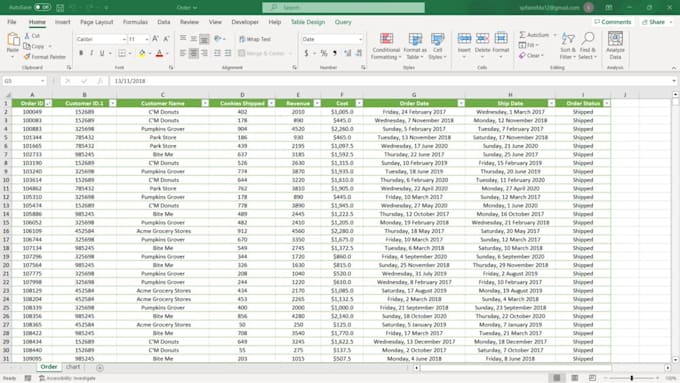Click the Insert cells icon
The width and height of the screenshot is (680, 383).
click(464, 39)
